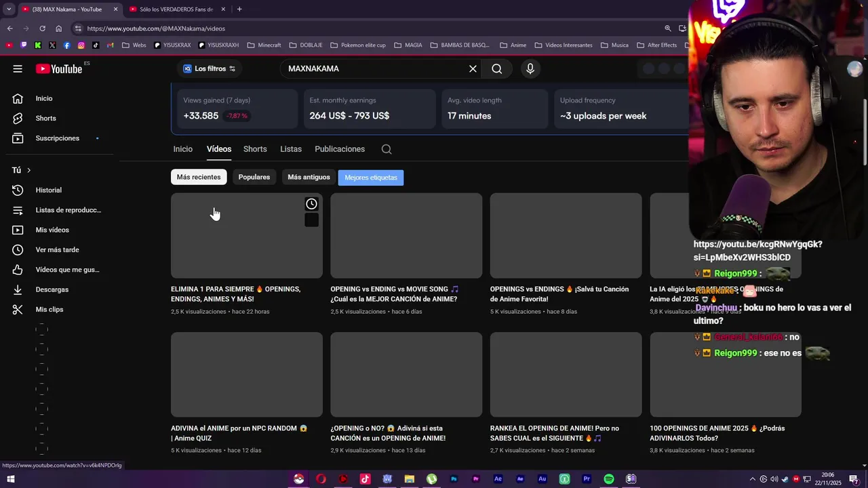Image resolution: width=868 pixels, height=488 pixels.
Task: Switch to the Vídeos channel tab
Action: click(219, 149)
